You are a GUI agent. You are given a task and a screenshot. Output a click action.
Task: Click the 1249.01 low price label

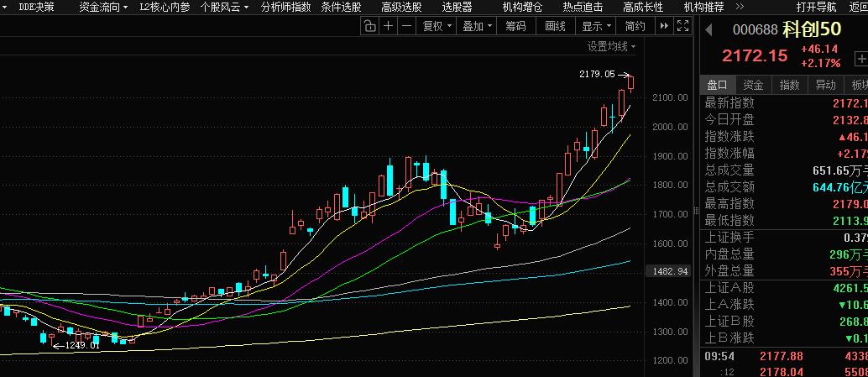(x=82, y=345)
